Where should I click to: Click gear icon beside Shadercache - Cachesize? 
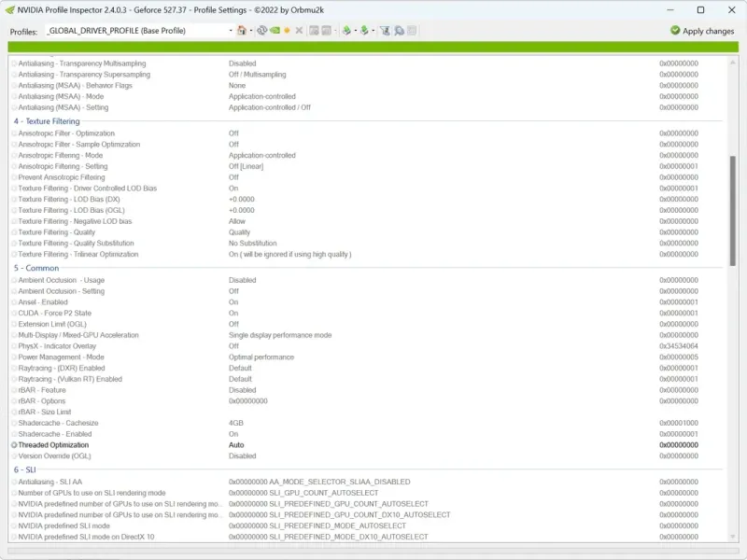[14, 423]
